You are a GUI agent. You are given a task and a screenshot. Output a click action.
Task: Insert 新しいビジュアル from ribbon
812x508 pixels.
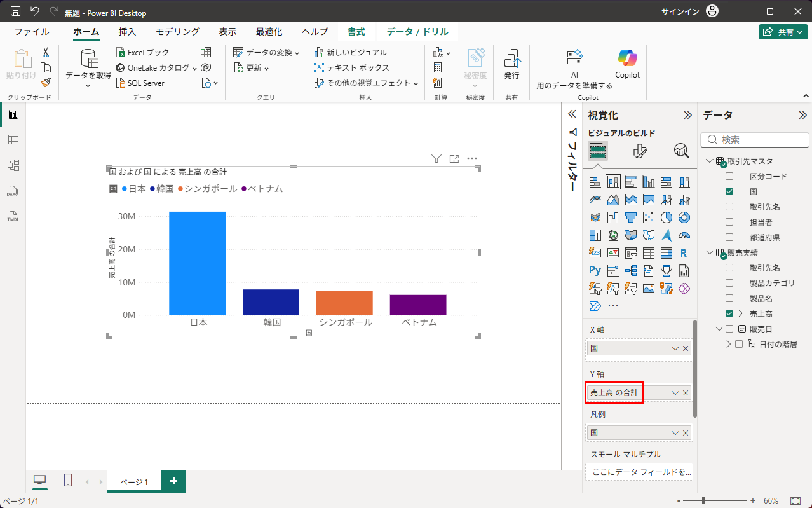pyautogui.click(x=351, y=53)
